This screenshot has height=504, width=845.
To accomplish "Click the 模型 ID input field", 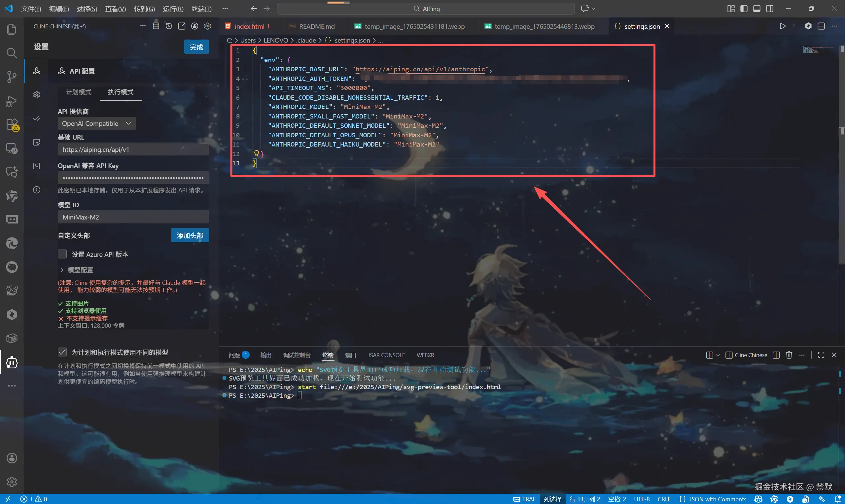I will click(133, 217).
